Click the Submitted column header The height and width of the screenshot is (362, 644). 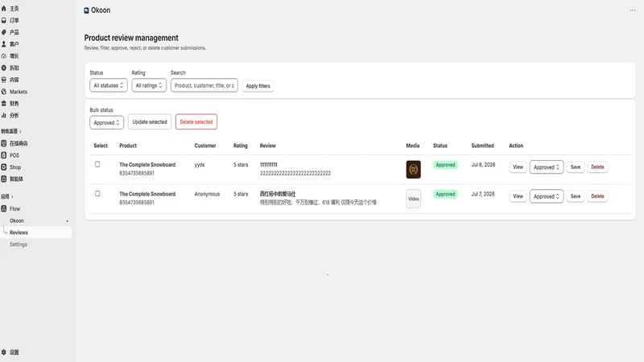pos(482,146)
